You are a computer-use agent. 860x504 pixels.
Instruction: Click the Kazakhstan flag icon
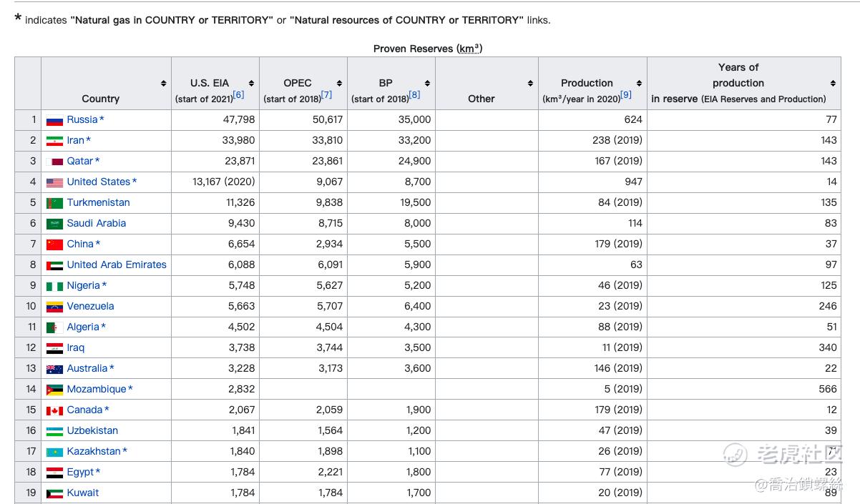click(54, 452)
